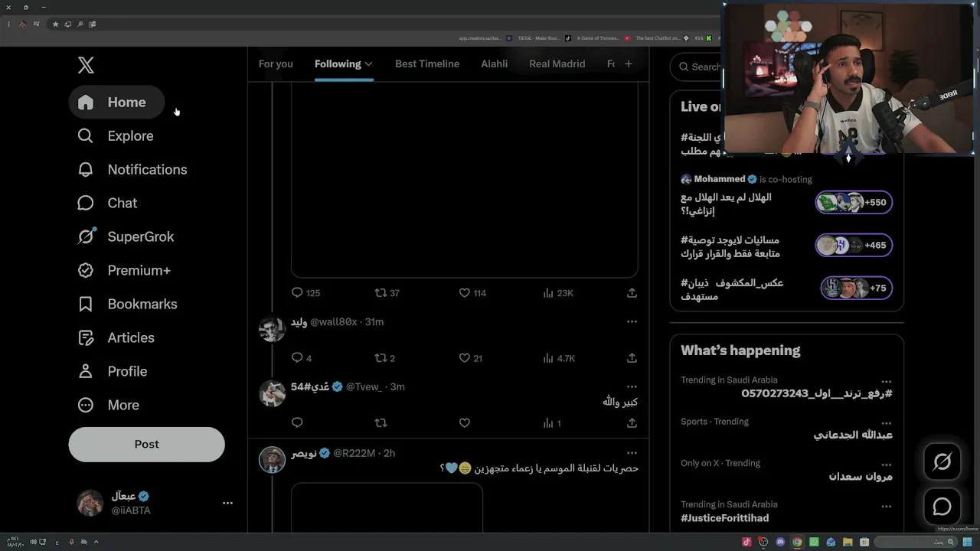Click the browser bookmark star icon

(55, 24)
